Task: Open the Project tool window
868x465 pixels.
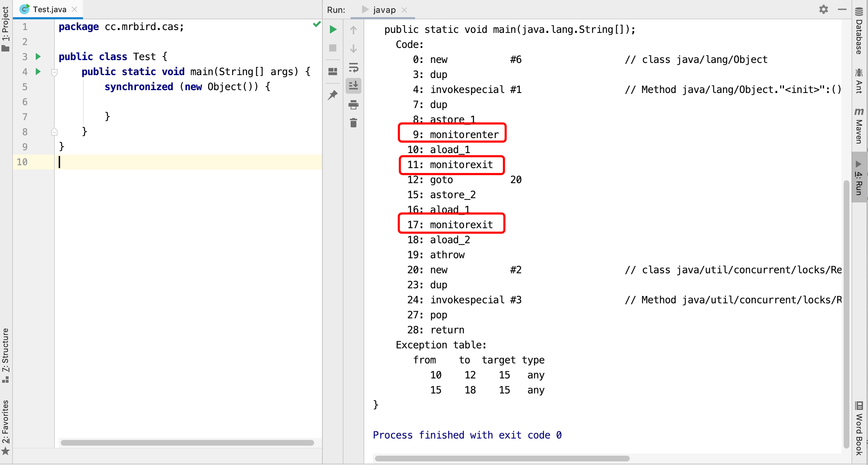Action: click(5, 29)
